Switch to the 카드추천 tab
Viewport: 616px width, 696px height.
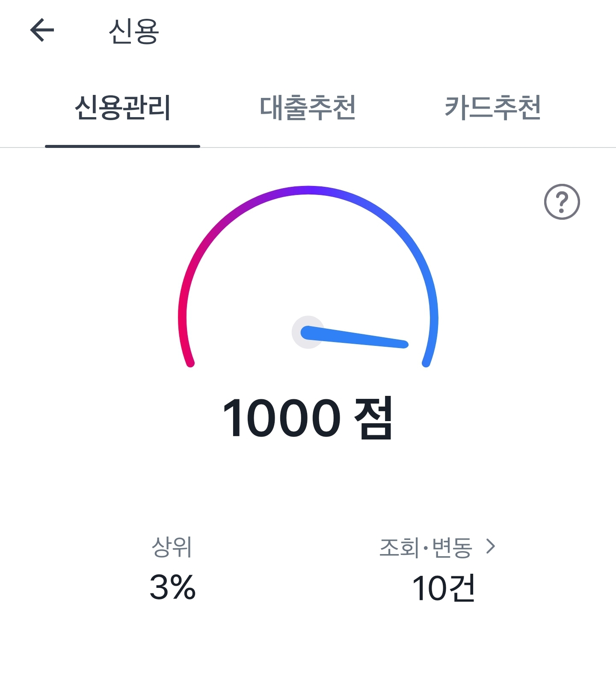click(x=492, y=107)
